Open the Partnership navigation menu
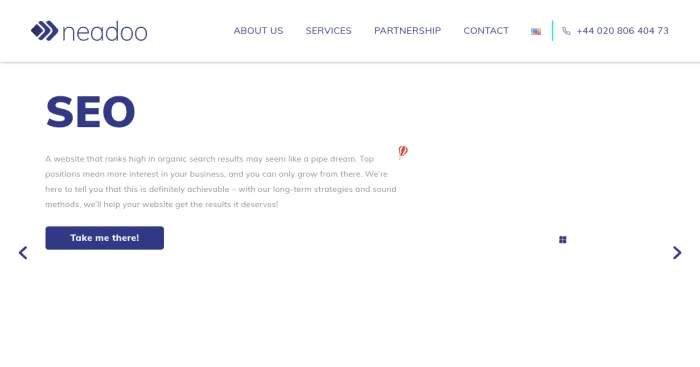 (408, 31)
